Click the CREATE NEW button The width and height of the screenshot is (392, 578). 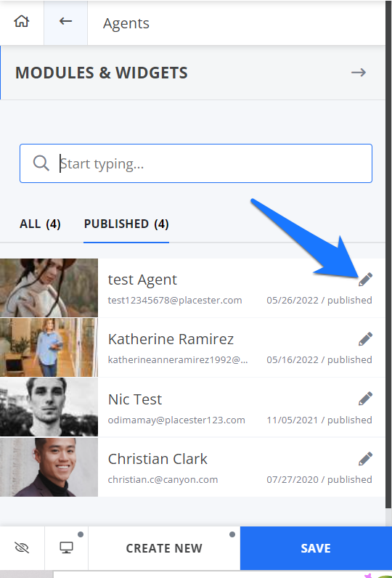(x=164, y=548)
